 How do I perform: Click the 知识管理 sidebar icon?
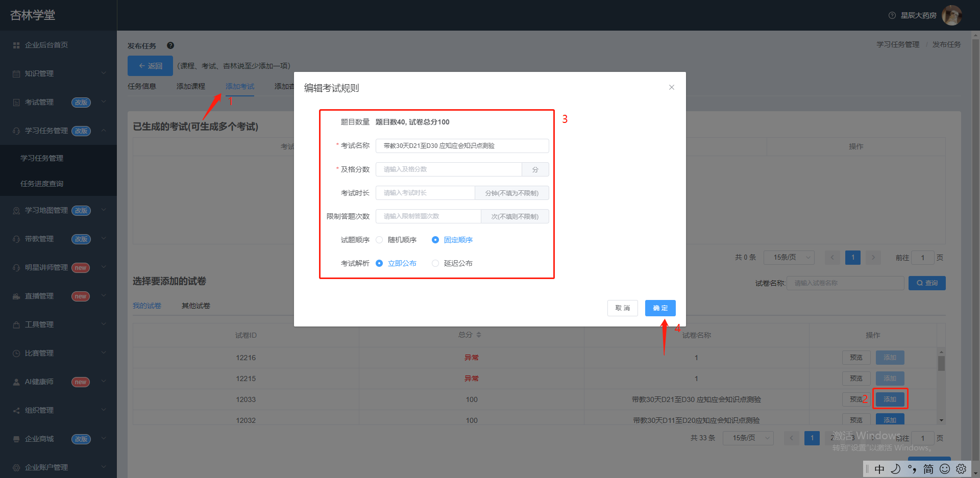[x=16, y=74]
